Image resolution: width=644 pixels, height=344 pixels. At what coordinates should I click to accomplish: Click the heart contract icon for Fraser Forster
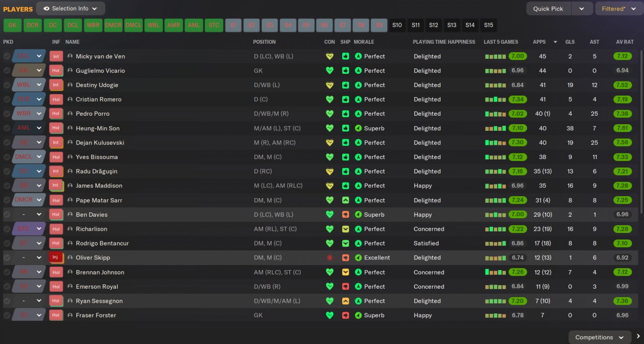(330, 315)
